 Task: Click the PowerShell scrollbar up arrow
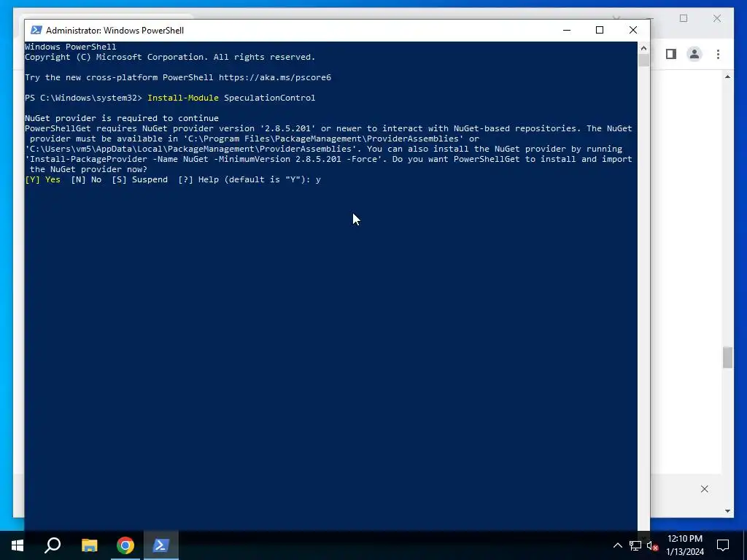[x=643, y=48]
